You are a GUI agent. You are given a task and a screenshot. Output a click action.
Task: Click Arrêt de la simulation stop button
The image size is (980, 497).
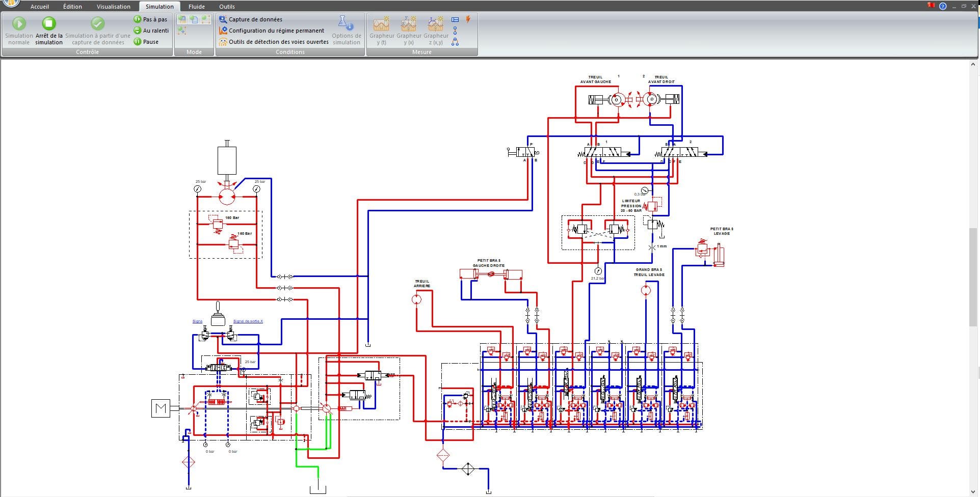pyautogui.click(x=49, y=31)
